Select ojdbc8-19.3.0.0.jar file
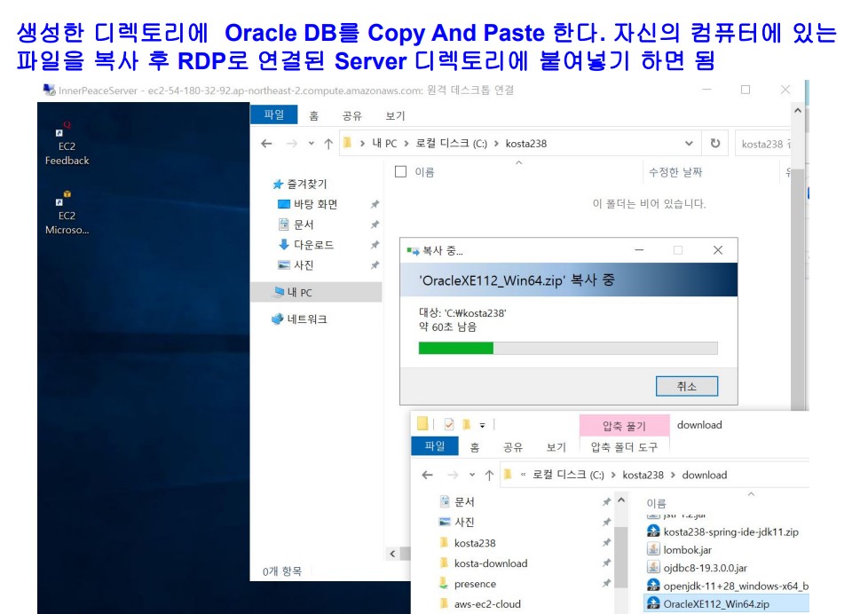 coord(698,568)
